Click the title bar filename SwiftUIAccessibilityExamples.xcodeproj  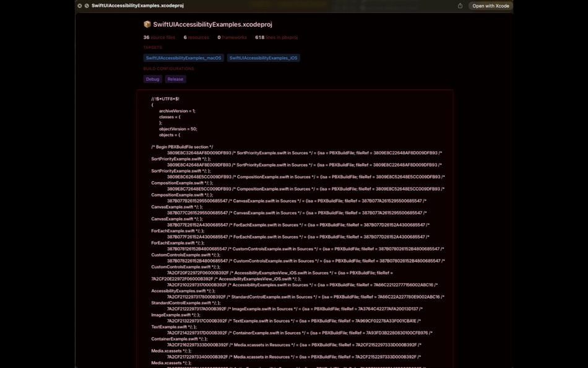(137, 6)
